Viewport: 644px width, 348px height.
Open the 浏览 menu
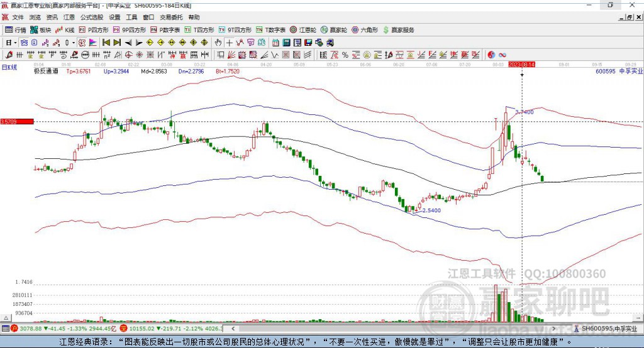(x=35, y=17)
